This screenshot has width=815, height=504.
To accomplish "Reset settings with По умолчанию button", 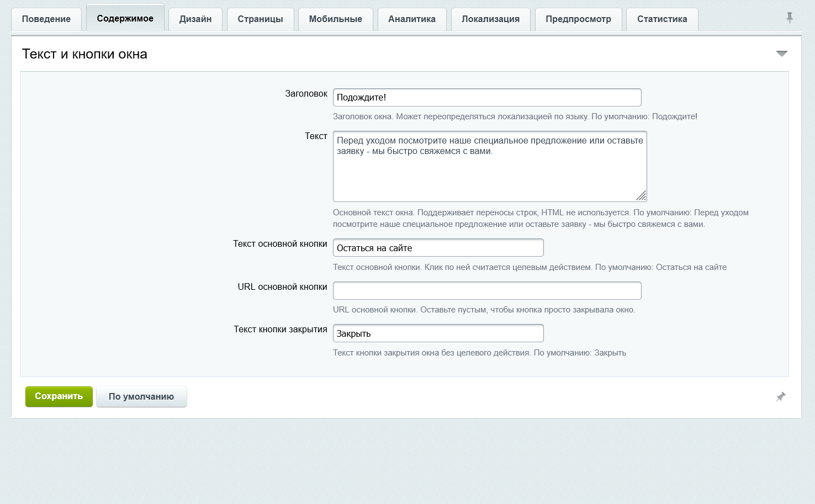I will pos(141,396).
